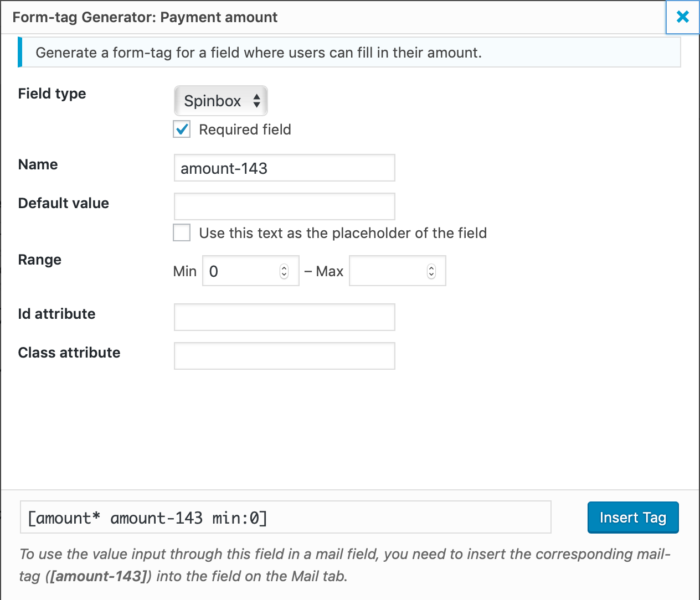Open the Spinbox field type dropdown
This screenshot has width=700, height=600.
click(x=221, y=101)
